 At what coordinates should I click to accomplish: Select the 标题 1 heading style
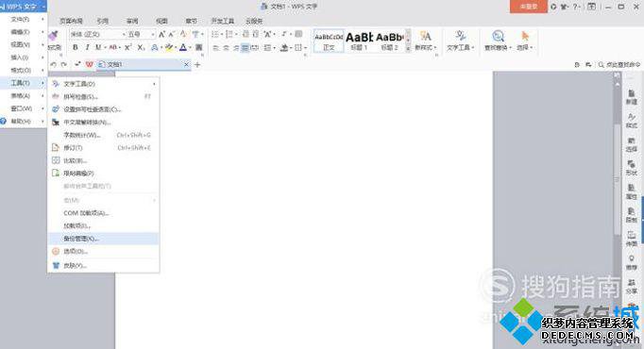click(359, 41)
